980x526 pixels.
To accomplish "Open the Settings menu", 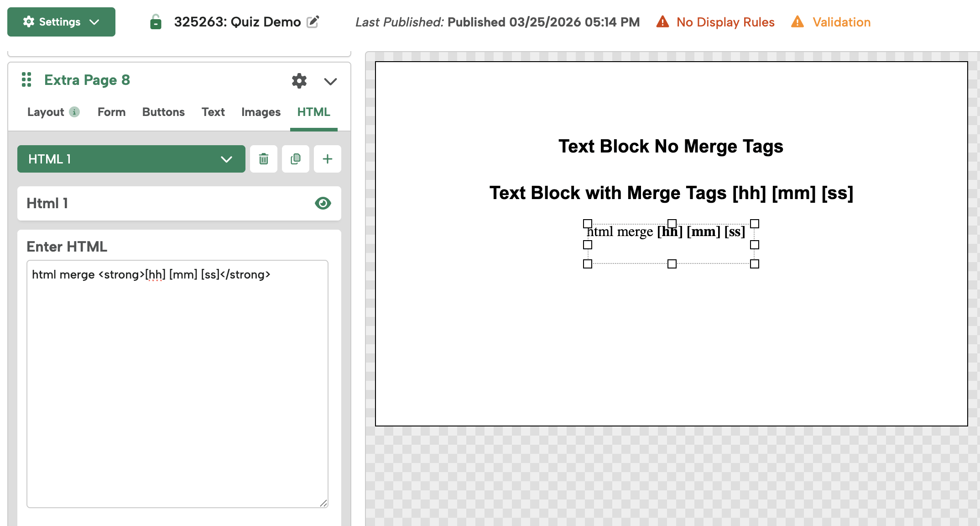I will coord(55,21).
